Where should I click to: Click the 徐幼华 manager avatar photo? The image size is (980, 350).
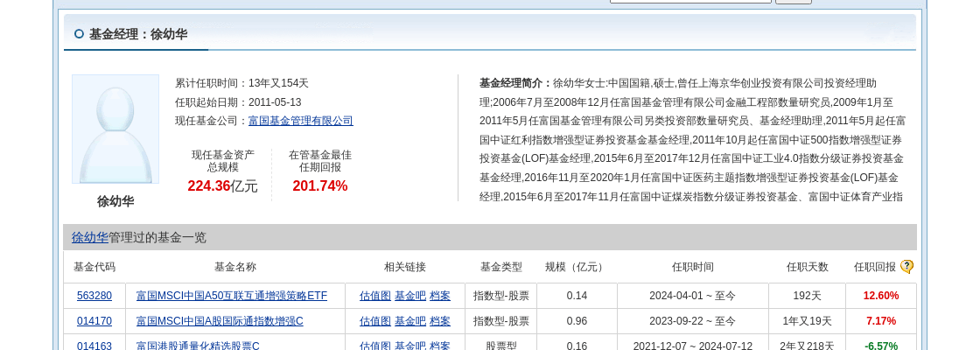point(115,129)
